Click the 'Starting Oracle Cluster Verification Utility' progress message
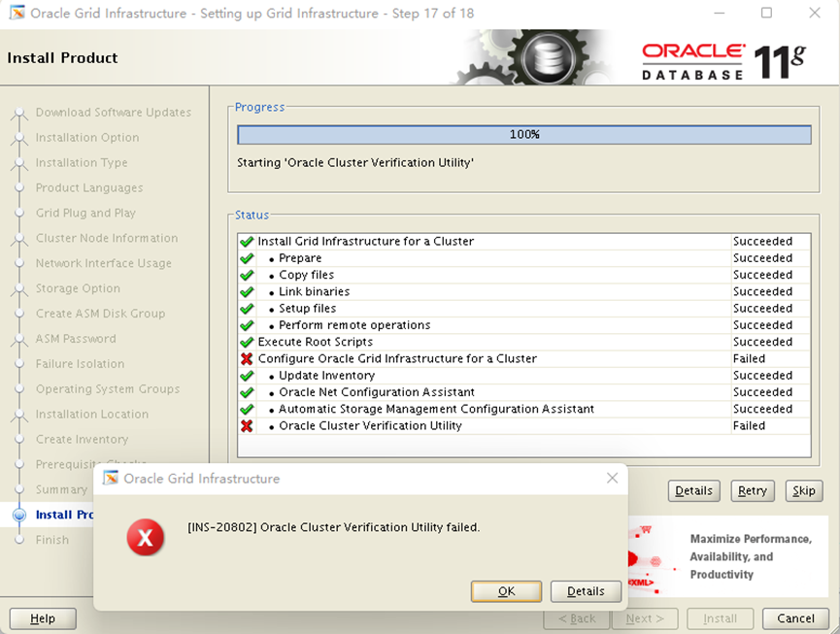The image size is (840, 634). [x=355, y=163]
